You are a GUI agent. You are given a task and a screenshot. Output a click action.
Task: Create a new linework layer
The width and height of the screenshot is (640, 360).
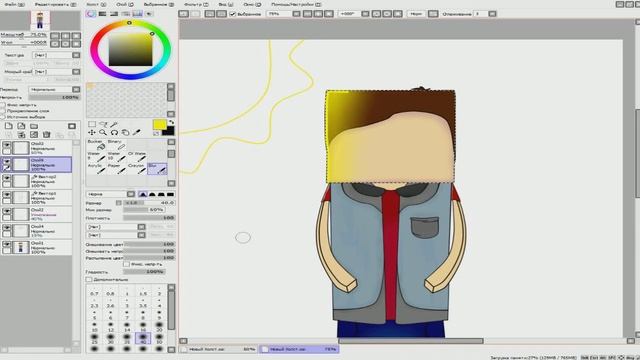tap(21, 126)
